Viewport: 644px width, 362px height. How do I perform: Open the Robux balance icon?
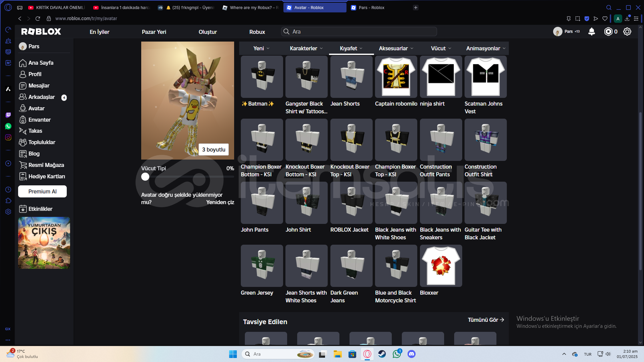tap(608, 32)
